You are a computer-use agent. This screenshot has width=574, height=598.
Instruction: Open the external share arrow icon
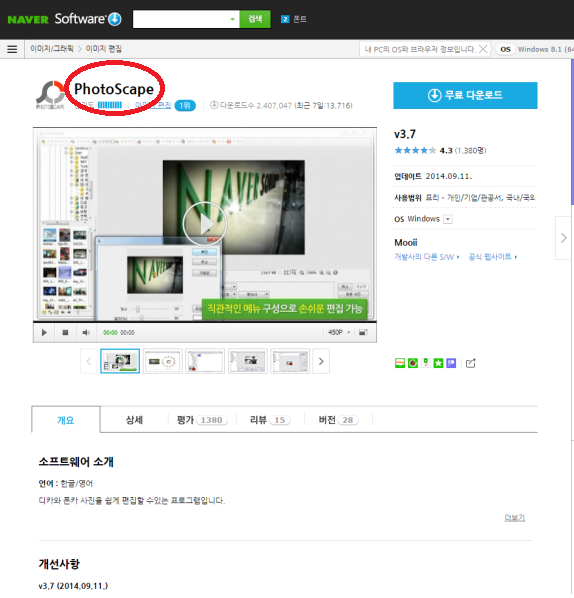[471, 363]
